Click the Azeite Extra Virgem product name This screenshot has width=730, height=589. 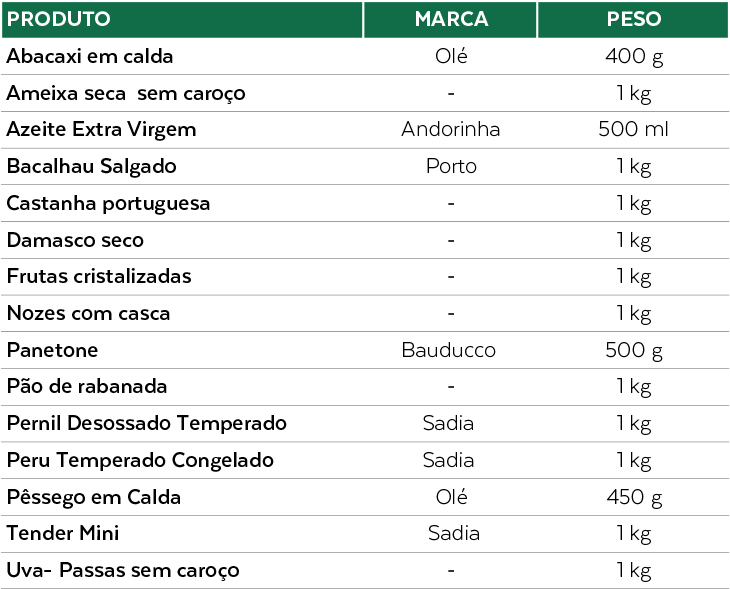tap(101, 129)
